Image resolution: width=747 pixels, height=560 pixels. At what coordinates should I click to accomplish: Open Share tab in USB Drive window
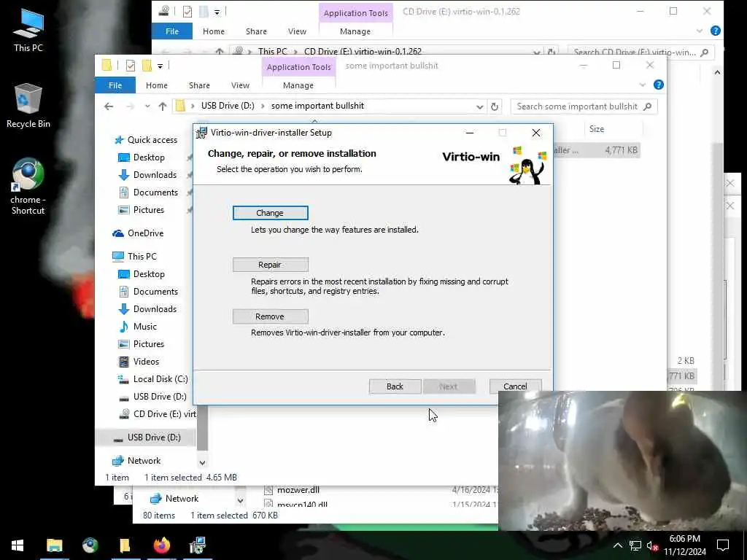pyautogui.click(x=199, y=85)
